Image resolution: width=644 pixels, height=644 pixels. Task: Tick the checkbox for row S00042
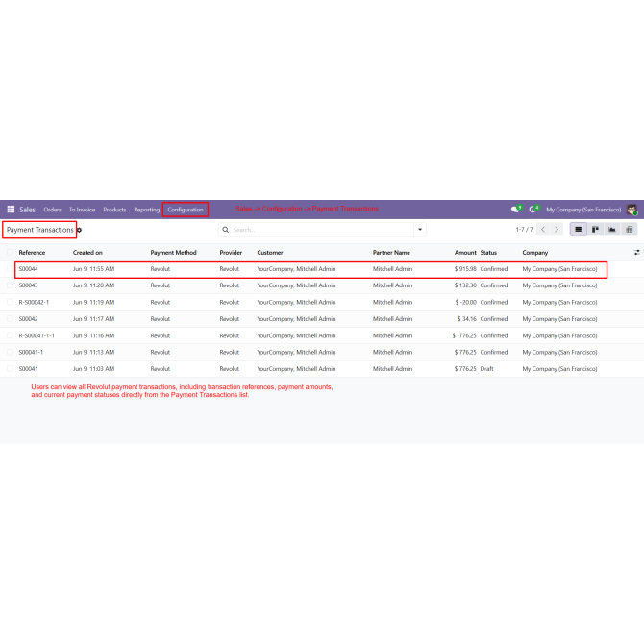[10, 319]
